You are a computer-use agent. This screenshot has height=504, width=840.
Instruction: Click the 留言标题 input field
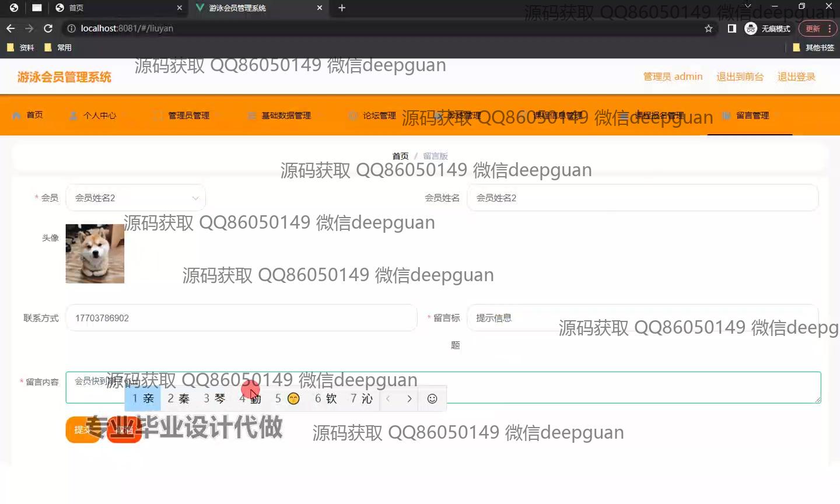click(x=642, y=318)
